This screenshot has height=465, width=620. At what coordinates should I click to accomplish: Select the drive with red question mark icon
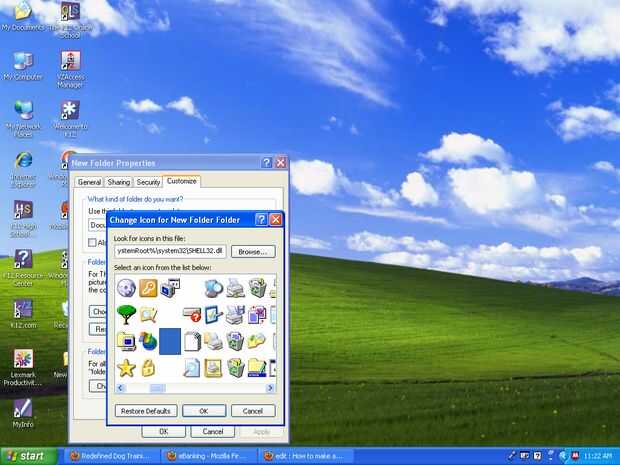(192, 315)
